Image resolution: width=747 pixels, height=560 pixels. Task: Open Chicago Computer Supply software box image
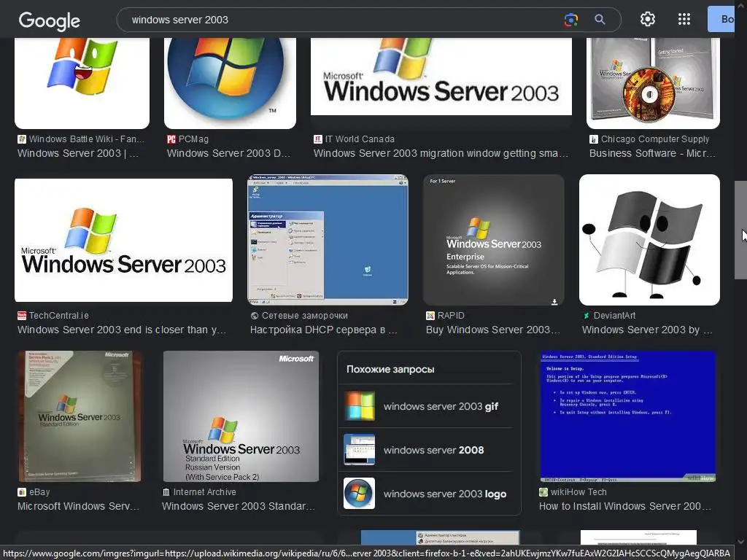(x=653, y=83)
